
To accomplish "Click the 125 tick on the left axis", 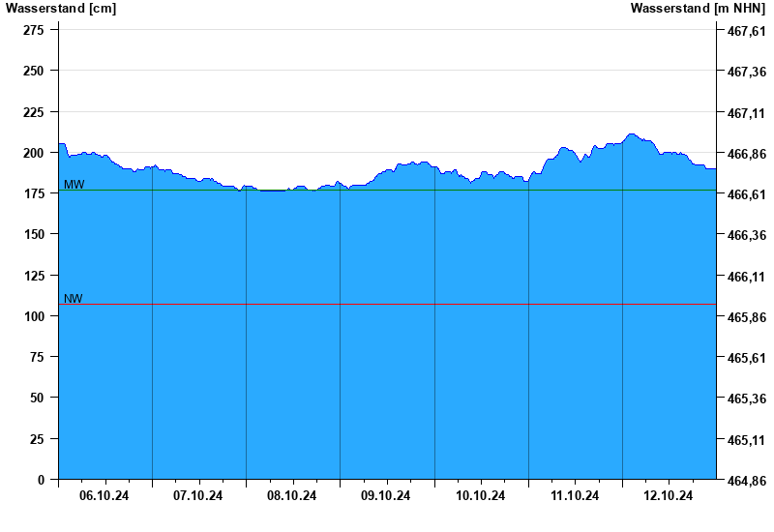I will click(34, 276).
